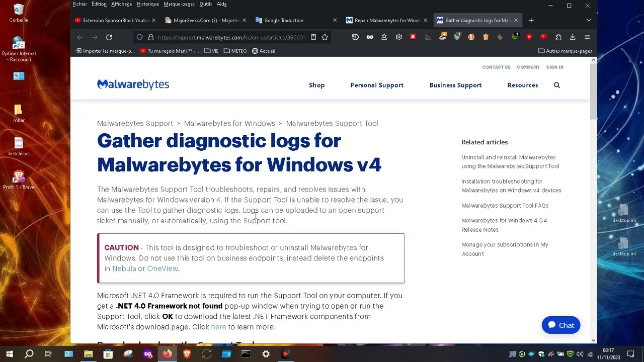
Task: Close the Extension SponsorBlock tab
Action: tap(153, 21)
